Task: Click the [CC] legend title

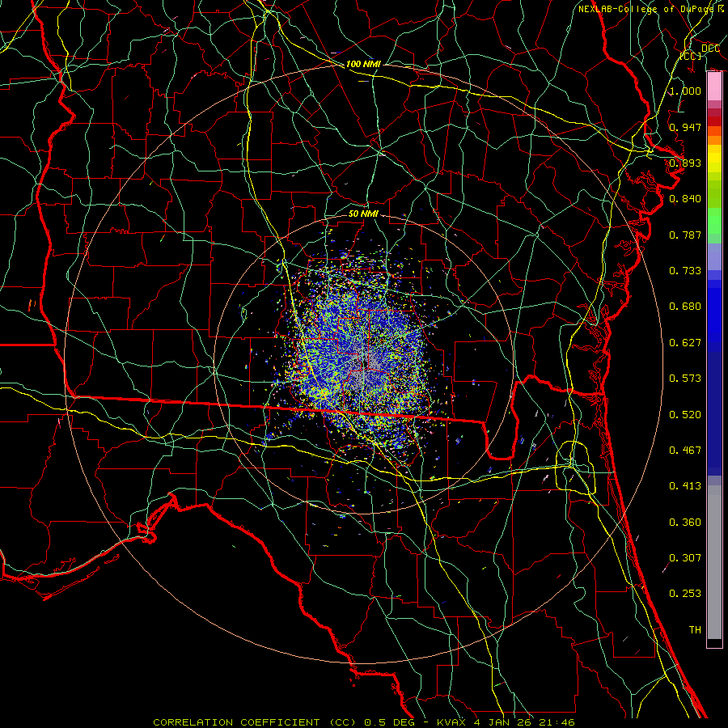Action: 692,56
